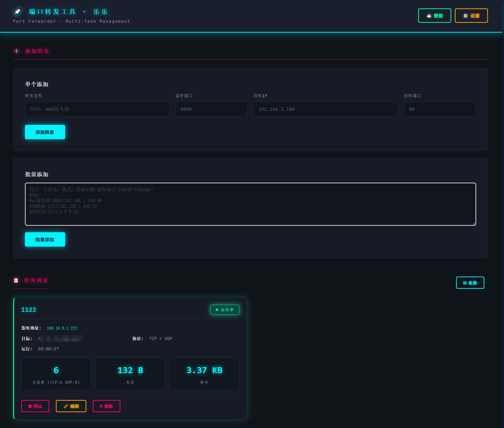Click the 监听端口 port input showing 8080
504x428 pixels.
[211, 109]
